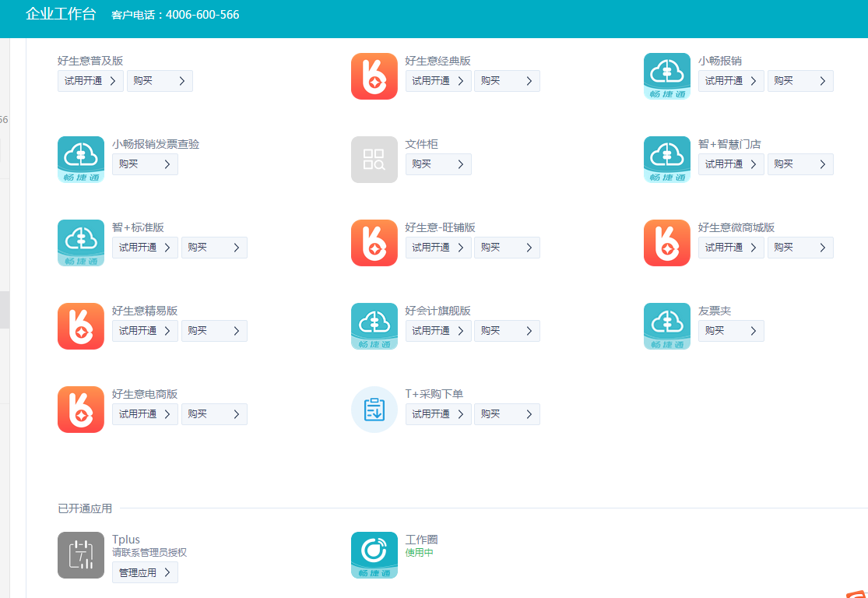Click the Tplus app name

(126, 540)
